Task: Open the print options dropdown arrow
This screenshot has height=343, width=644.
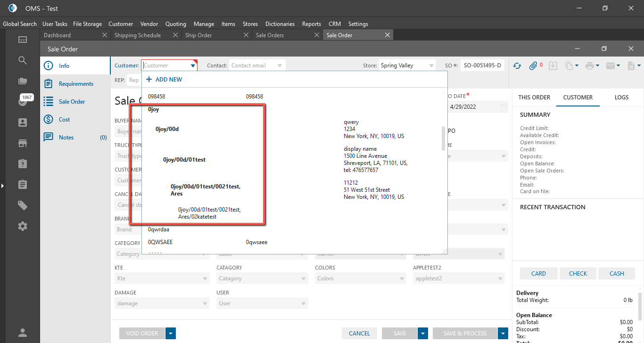Action: coord(597,66)
